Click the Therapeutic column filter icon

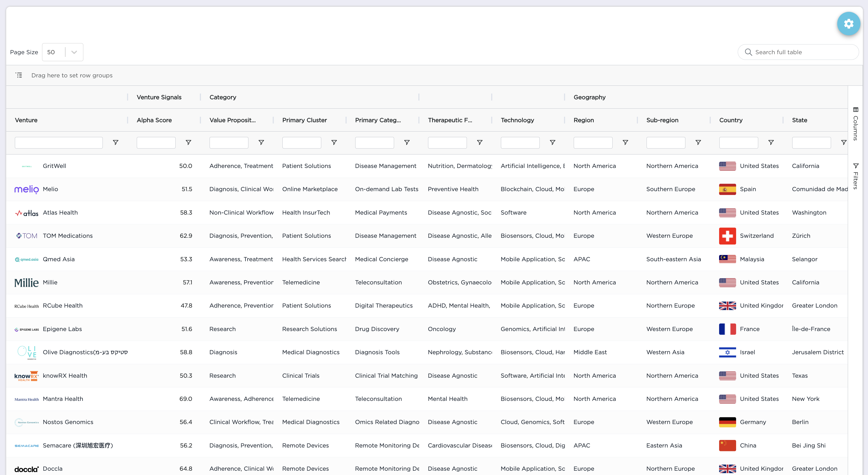[480, 143]
